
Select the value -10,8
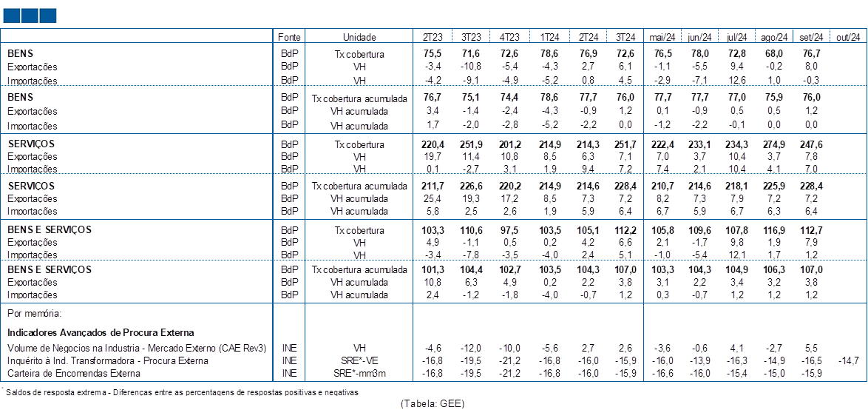pyautogui.click(x=471, y=67)
